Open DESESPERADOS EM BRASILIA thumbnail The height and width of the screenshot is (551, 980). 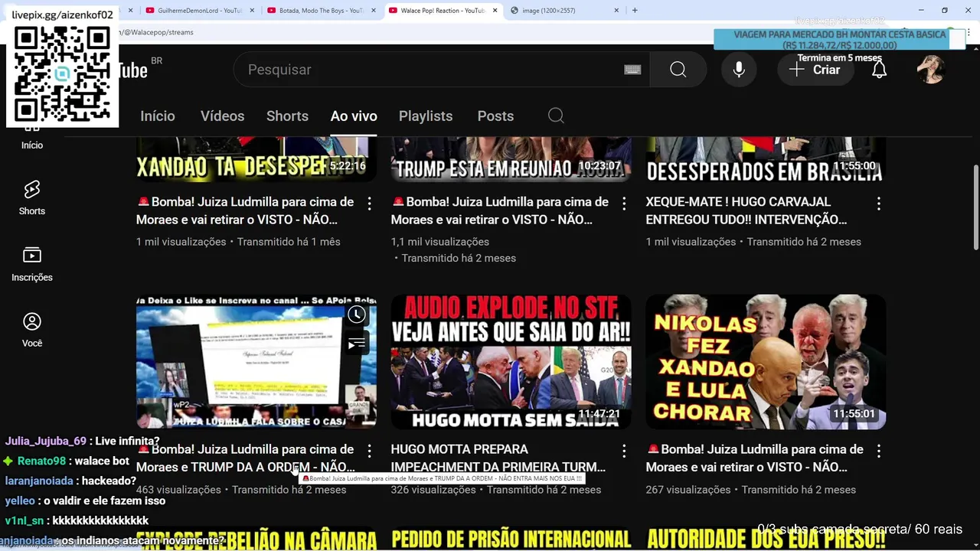766,160
